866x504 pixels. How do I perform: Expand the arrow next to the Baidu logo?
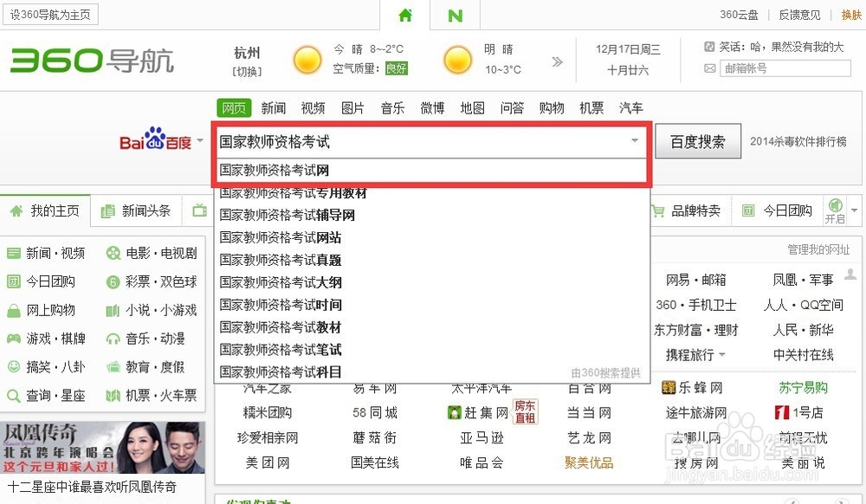pos(200,140)
